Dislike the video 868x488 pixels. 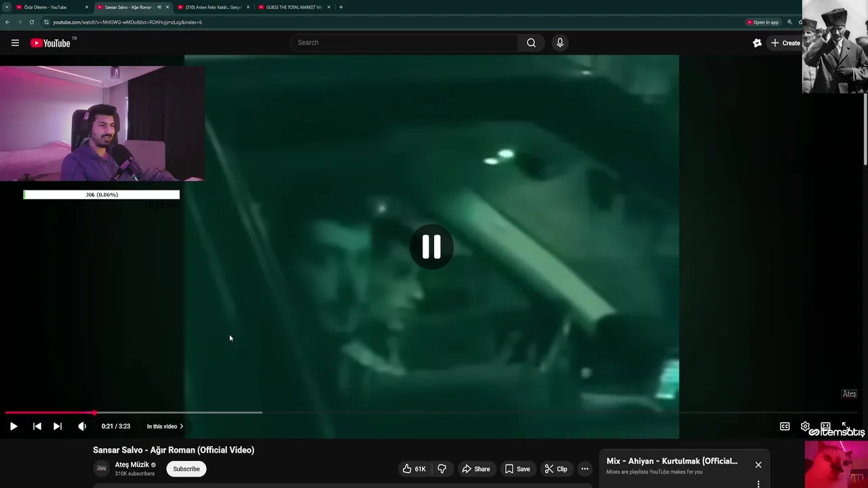click(x=442, y=469)
